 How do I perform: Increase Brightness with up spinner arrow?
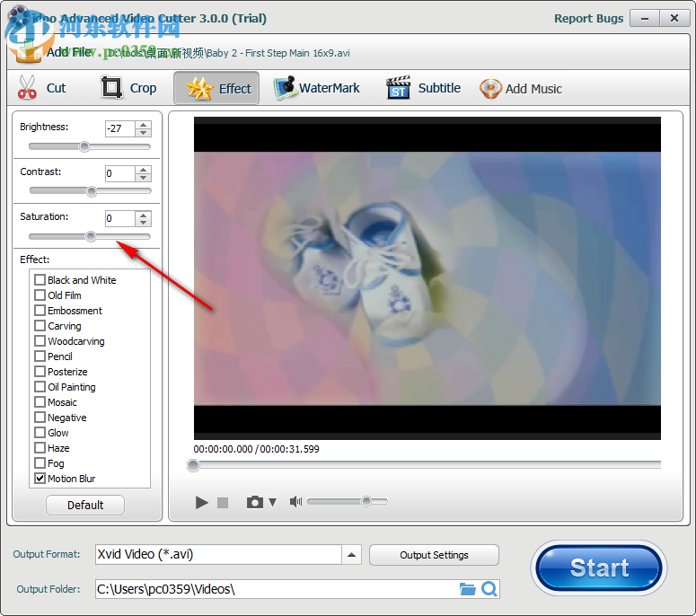point(143,125)
